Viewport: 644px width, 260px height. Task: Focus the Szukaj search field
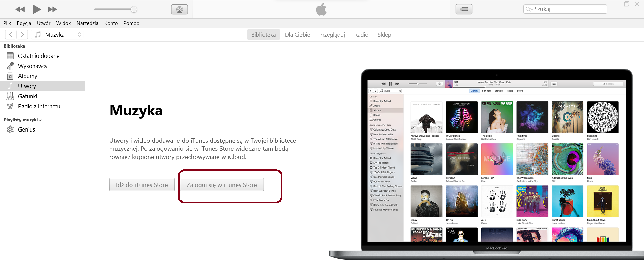(565, 9)
